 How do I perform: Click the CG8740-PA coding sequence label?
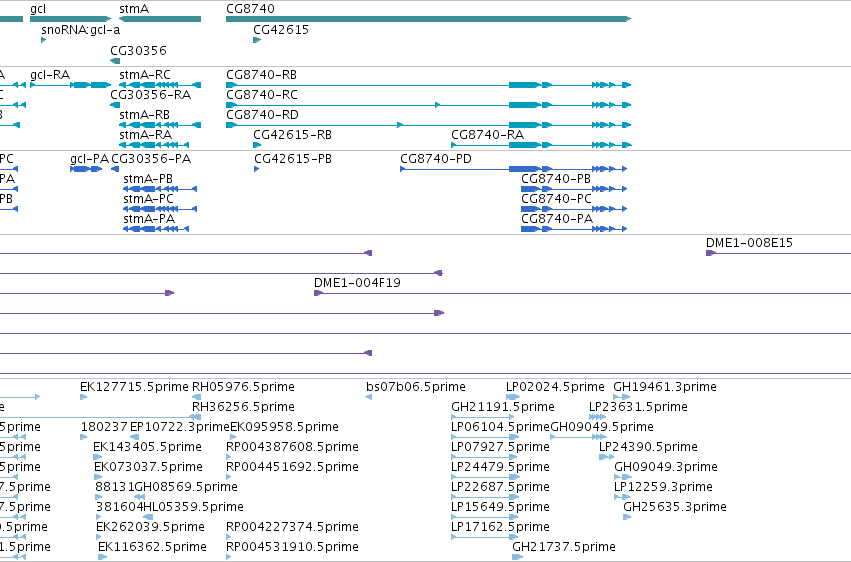557,219
